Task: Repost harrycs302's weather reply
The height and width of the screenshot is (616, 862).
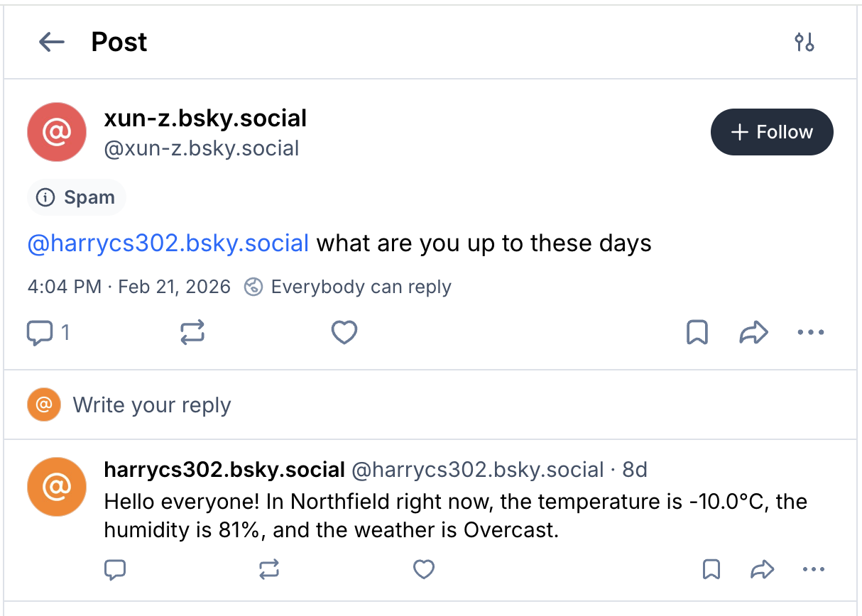Action: click(268, 569)
